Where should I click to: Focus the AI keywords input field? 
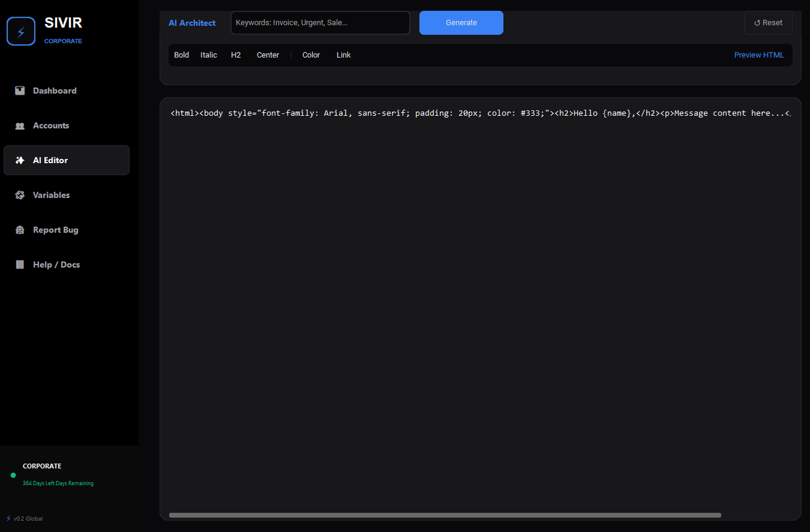click(x=320, y=23)
